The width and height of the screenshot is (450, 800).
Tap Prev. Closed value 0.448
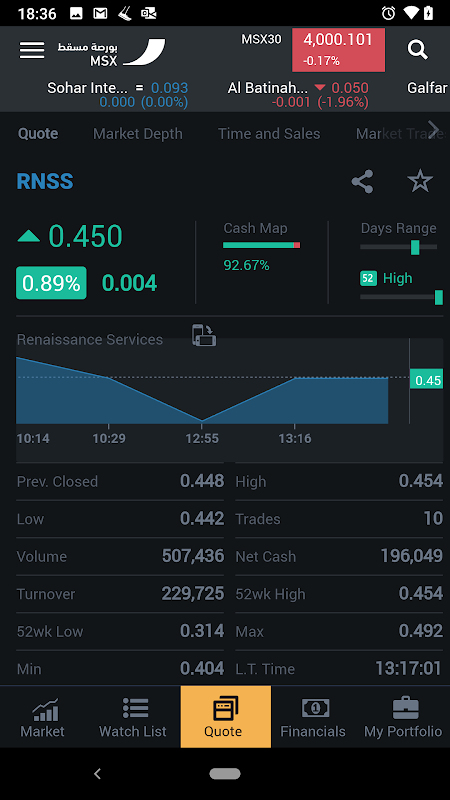coord(202,481)
